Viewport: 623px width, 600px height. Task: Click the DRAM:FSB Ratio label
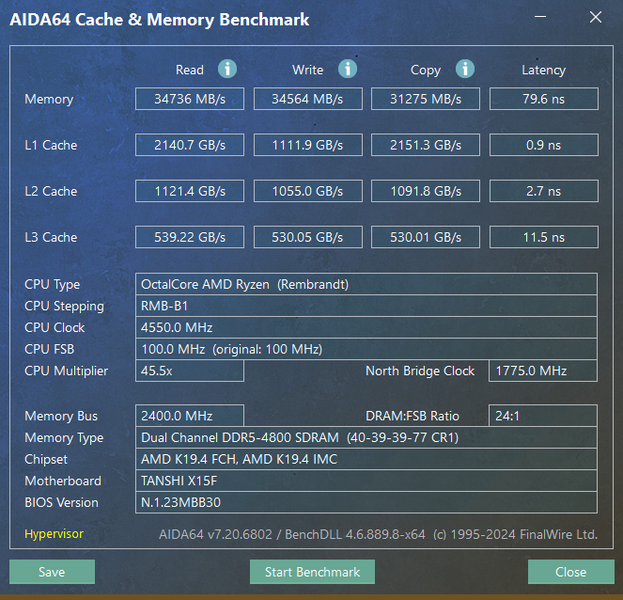pos(412,416)
